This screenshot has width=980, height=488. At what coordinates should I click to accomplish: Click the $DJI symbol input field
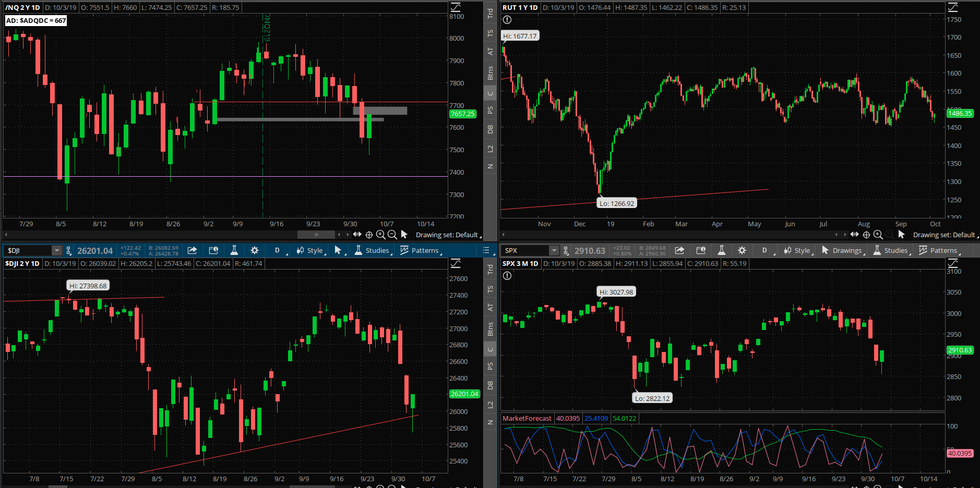pos(28,251)
